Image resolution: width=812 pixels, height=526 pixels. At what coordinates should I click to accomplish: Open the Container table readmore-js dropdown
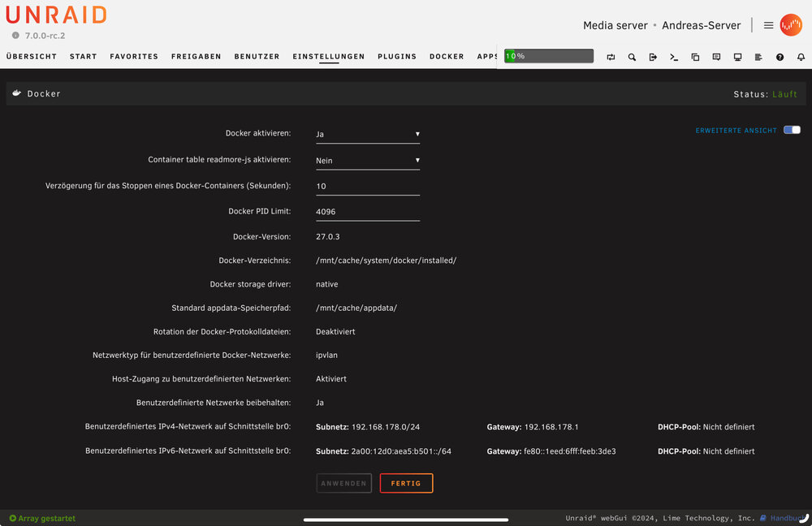coord(368,161)
